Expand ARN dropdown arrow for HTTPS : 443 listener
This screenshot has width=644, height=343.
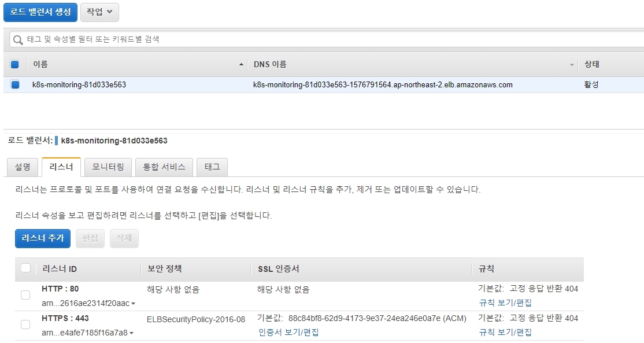pos(131,333)
